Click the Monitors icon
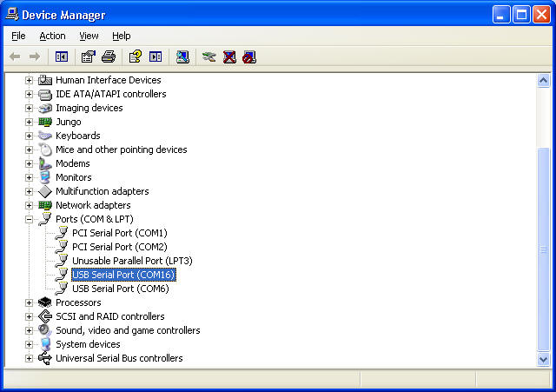This screenshot has width=556, height=392. 45,177
